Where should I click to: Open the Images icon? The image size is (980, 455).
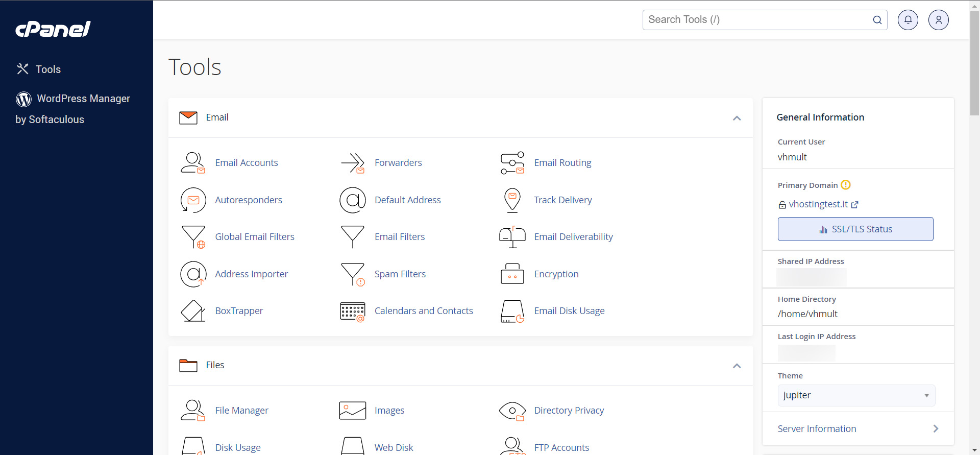point(353,411)
